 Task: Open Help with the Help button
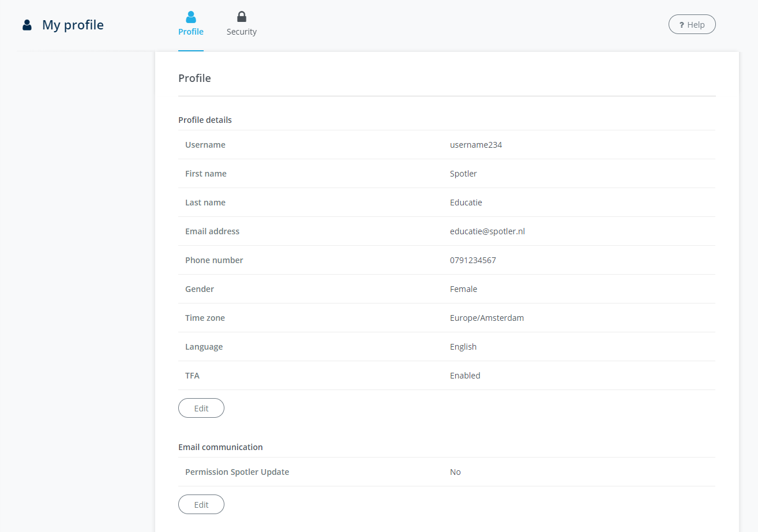692,25
